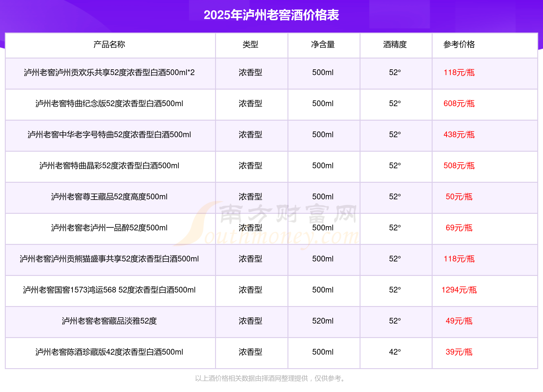This screenshot has width=543, height=392.
Task: Select the 酒精度 column header
Action: coord(395,44)
